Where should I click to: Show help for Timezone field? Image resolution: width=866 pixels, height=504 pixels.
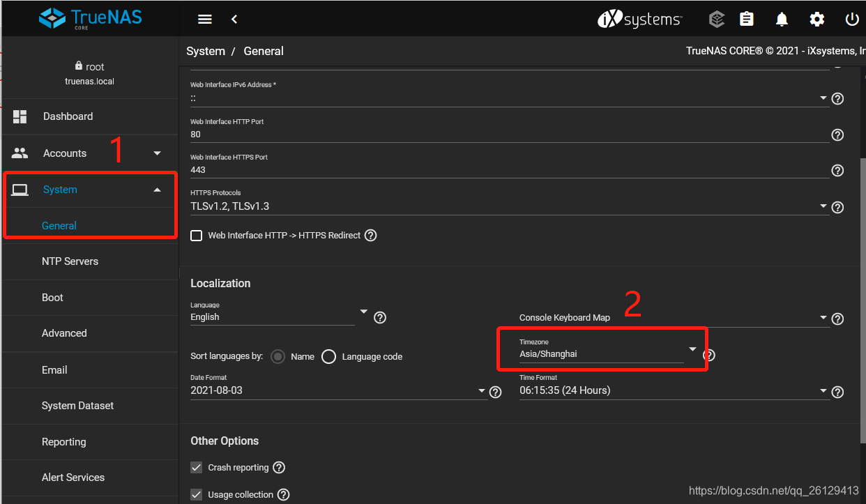click(709, 355)
